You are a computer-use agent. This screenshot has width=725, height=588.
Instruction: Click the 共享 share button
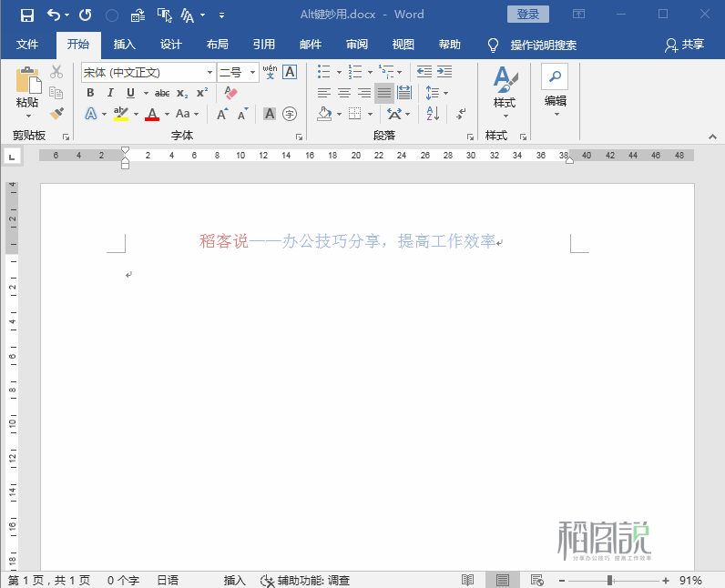pyautogui.click(x=685, y=45)
